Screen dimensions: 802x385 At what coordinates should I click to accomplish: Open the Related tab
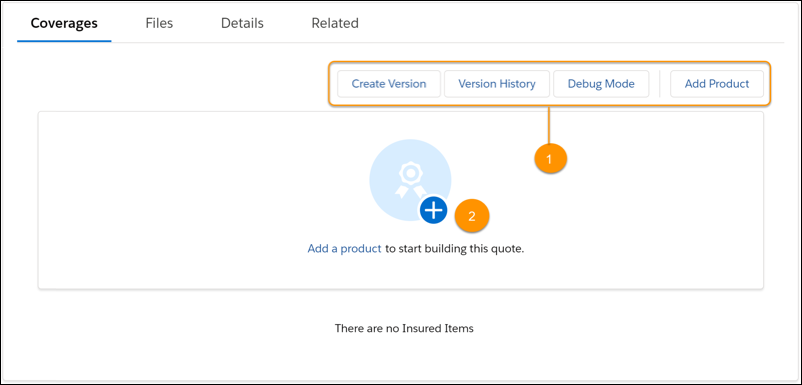[x=335, y=24]
